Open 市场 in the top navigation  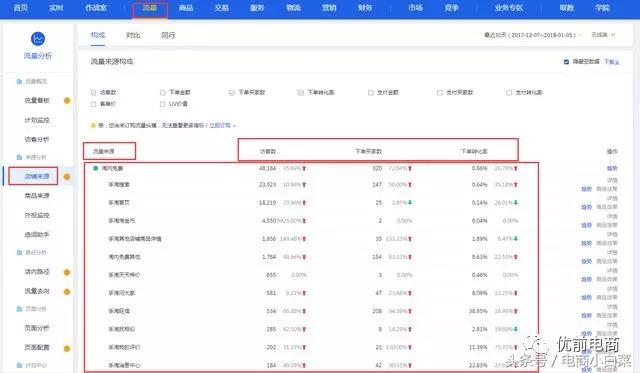coord(416,8)
